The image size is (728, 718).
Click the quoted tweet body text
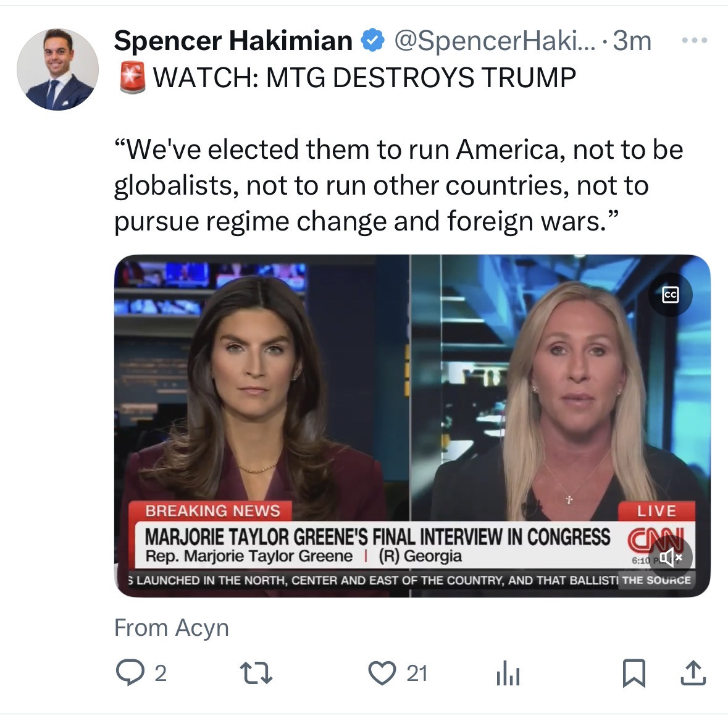pos(399,185)
